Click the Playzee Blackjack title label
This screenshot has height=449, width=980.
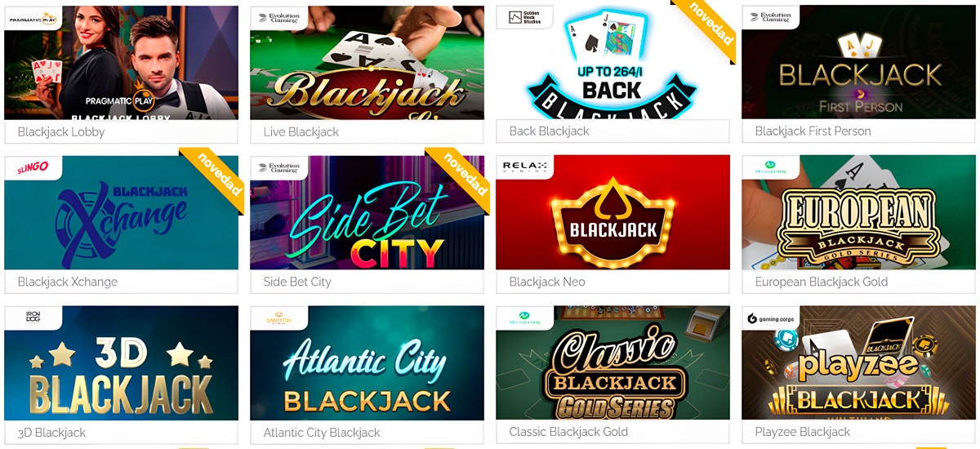tap(803, 432)
